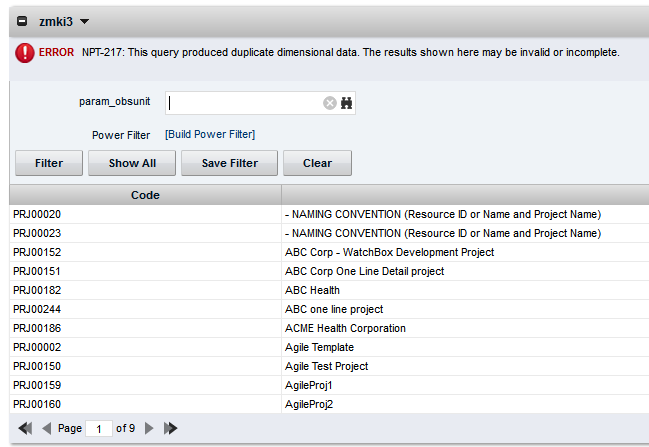Screen dimensions: 649x447
Task: Click the red ERROR alert icon
Action: (24, 53)
